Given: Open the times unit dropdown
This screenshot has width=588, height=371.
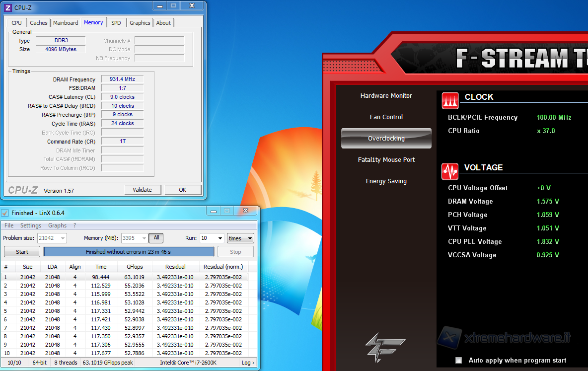Looking at the screenshot, I should [x=250, y=238].
